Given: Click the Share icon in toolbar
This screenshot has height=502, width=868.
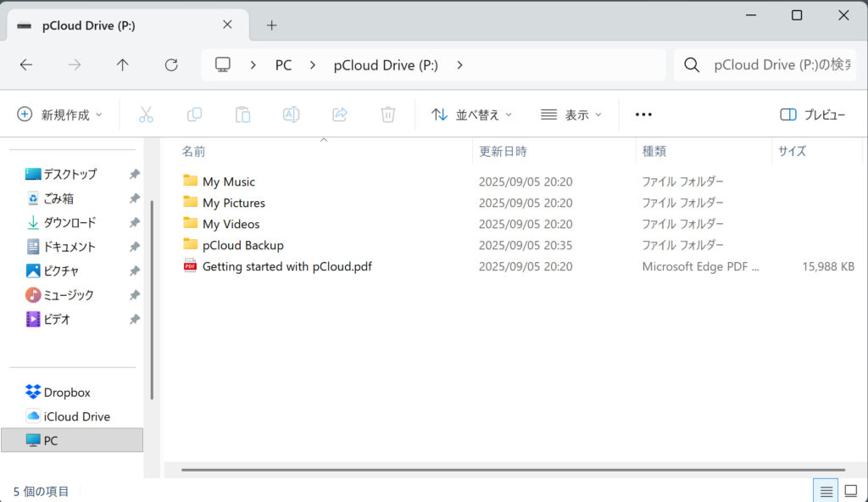Looking at the screenshot, I should 339,114.
